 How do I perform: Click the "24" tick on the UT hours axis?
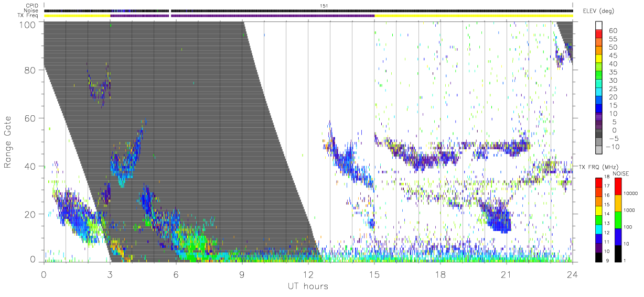[x=572, y=274]
